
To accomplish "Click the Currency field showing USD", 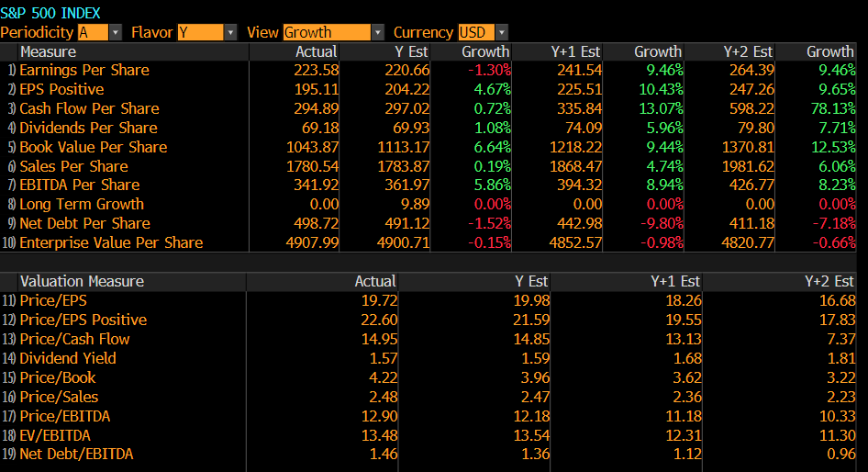I will pos(476,33).
